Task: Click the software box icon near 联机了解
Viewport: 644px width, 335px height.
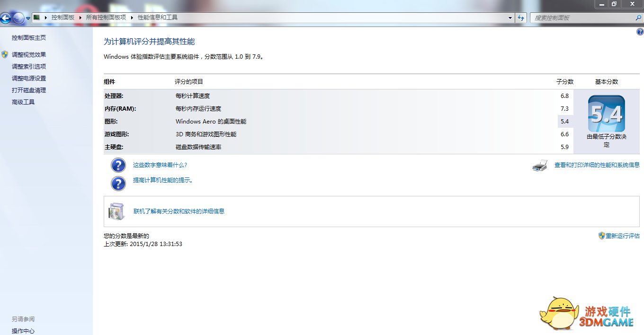Action: pyautogui.click(x=116, y=212)
